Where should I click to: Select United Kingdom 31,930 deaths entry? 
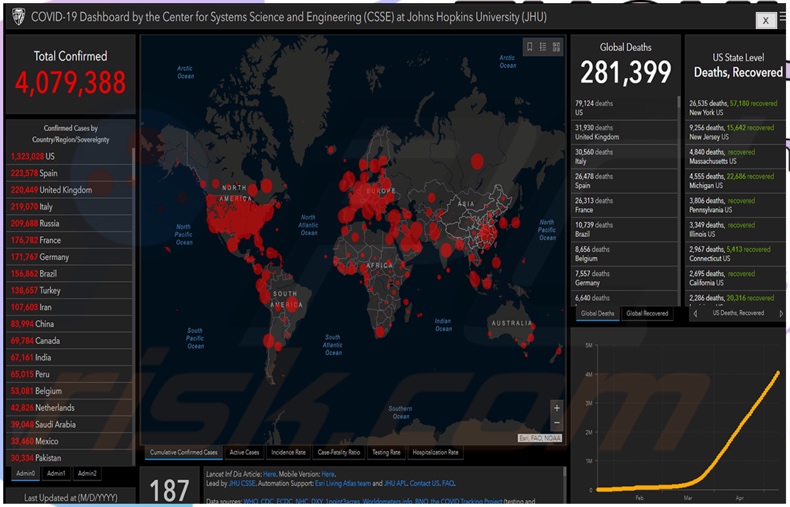click(624, 132)
